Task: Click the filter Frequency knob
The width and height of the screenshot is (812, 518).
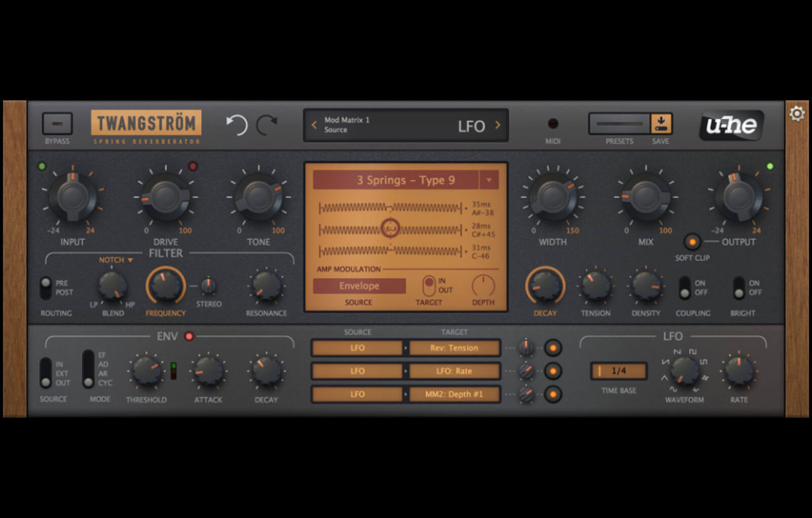Action: coord(166,286)
